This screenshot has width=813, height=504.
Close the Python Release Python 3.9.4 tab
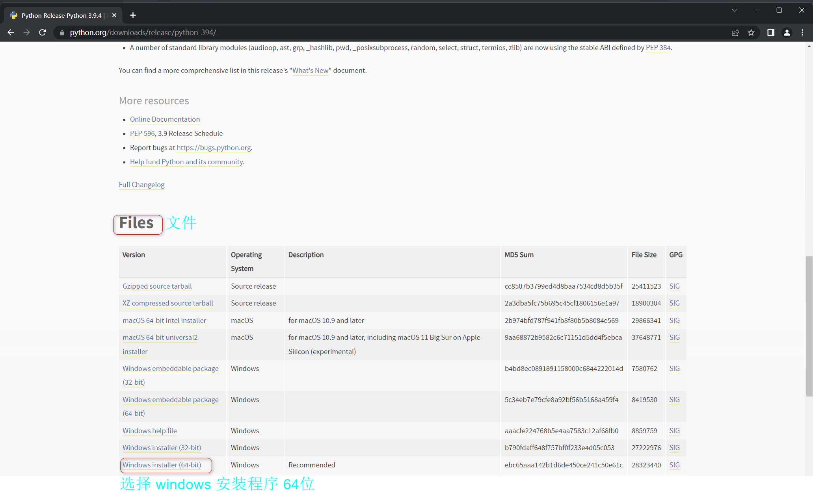[114, 15]
